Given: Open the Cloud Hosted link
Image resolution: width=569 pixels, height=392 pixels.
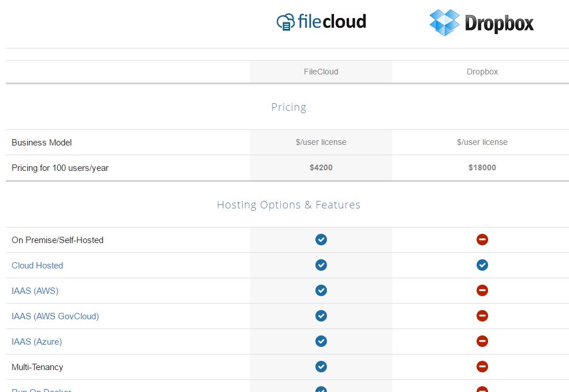Looking at the screenshot, I should coord(38,266).
